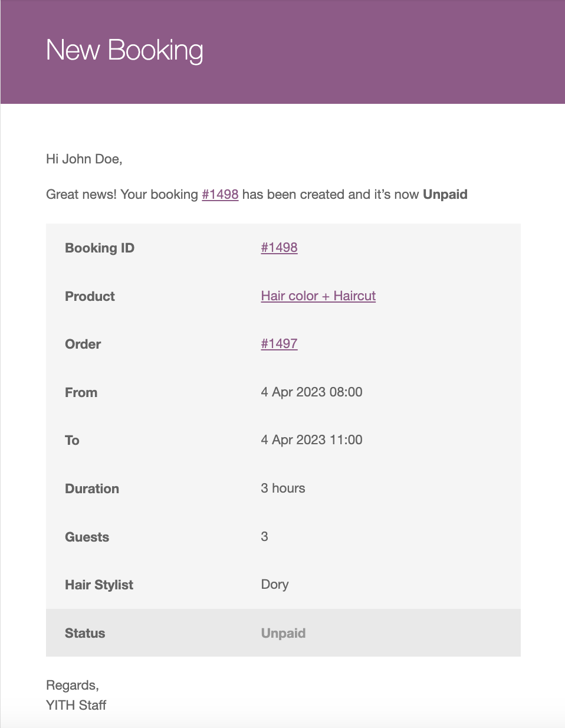This screenshot has height=728, width=565.
Task: Open order #1497 link
Action: [x=279, y=344]
